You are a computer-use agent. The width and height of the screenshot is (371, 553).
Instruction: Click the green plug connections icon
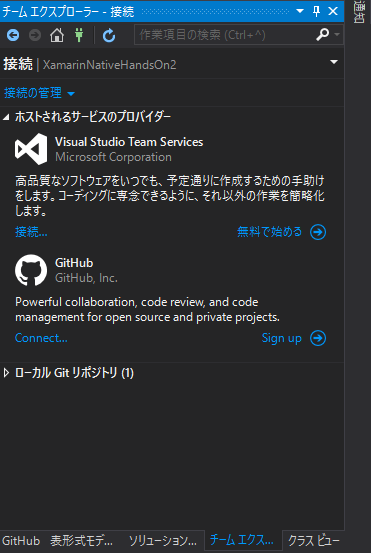[x=79, y=35]
